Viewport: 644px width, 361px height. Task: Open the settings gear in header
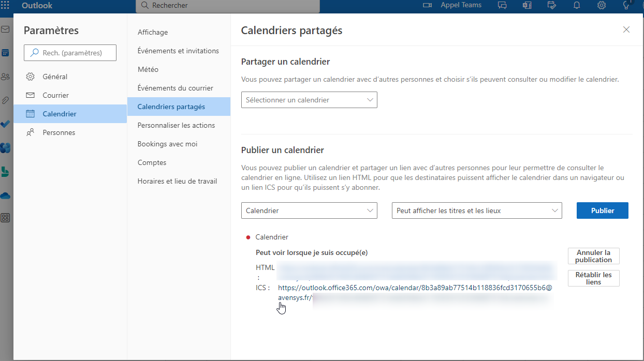(602, 5)
